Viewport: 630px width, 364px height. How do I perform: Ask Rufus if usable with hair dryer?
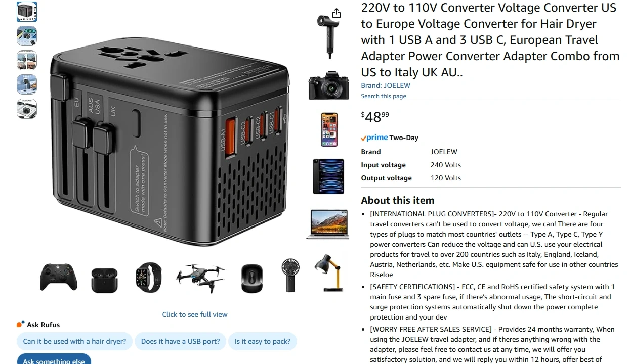[x=74, y=341]
